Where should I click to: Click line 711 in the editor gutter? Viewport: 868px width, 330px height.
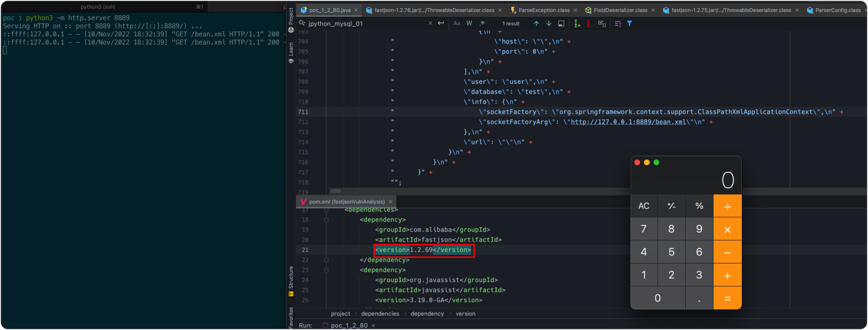point(303,112)
